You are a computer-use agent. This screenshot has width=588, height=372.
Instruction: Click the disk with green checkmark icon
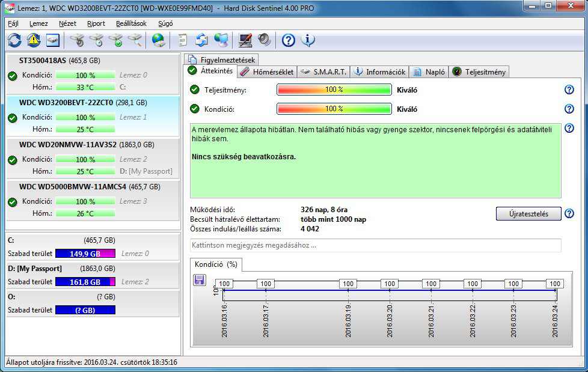(x=116, y=40)
